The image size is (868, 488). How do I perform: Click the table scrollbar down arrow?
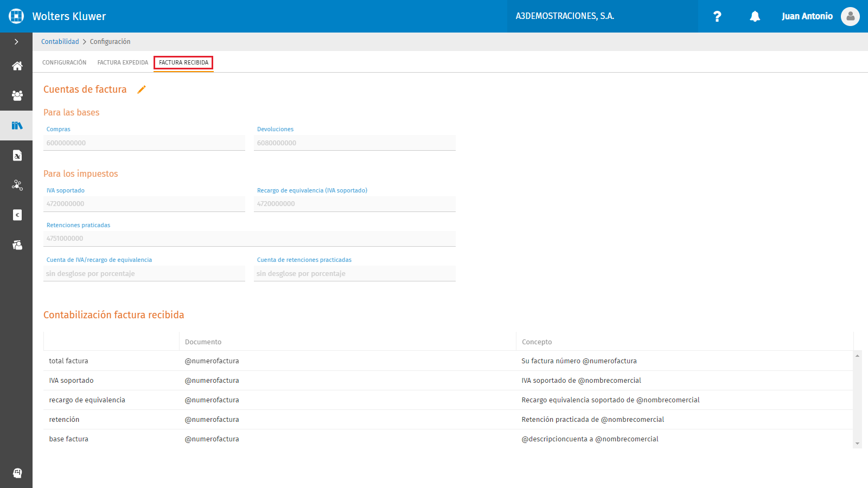[858, 444]
